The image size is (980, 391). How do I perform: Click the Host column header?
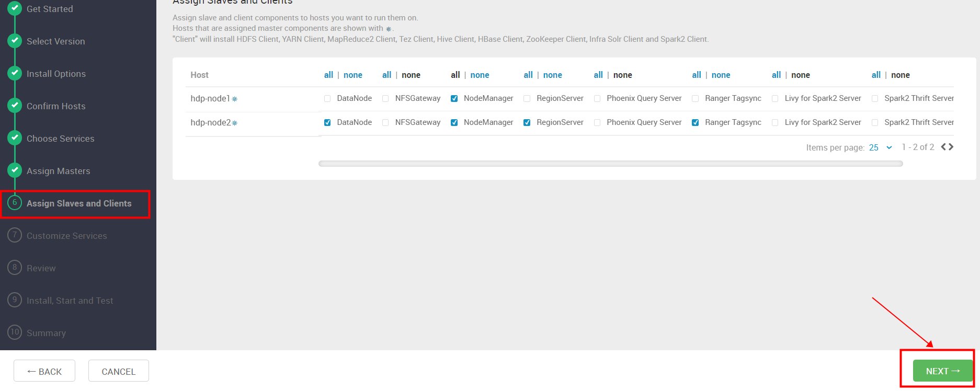[199, 75]
